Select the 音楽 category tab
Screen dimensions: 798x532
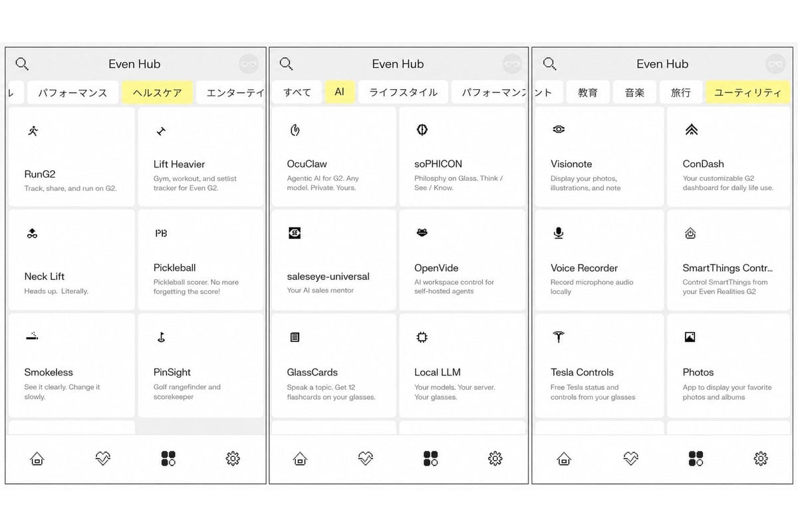click(634, 92)
